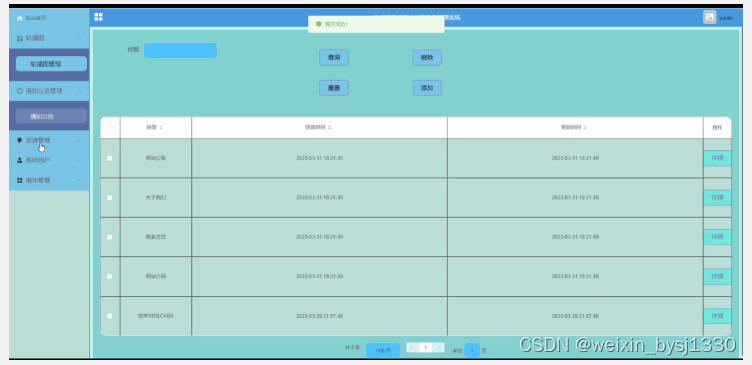The width and height of the screenshot is (752, 365).
Task: Click the 联系方式 title cell
Action: pos(156,237)
